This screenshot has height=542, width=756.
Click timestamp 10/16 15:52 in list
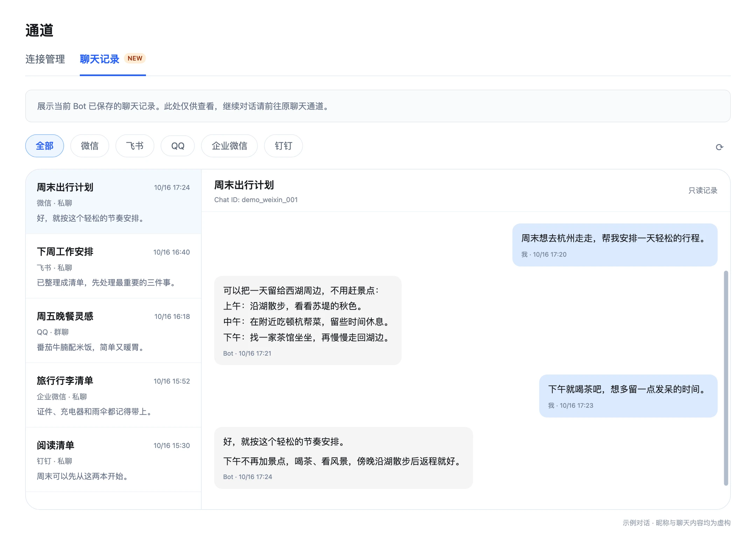pos(171,381)
